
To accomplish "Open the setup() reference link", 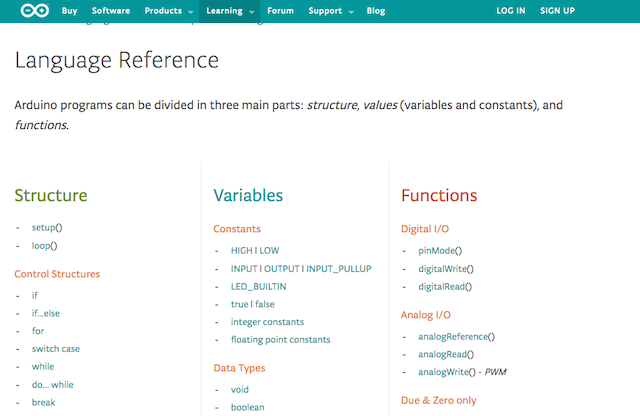I will click(47, 227).
